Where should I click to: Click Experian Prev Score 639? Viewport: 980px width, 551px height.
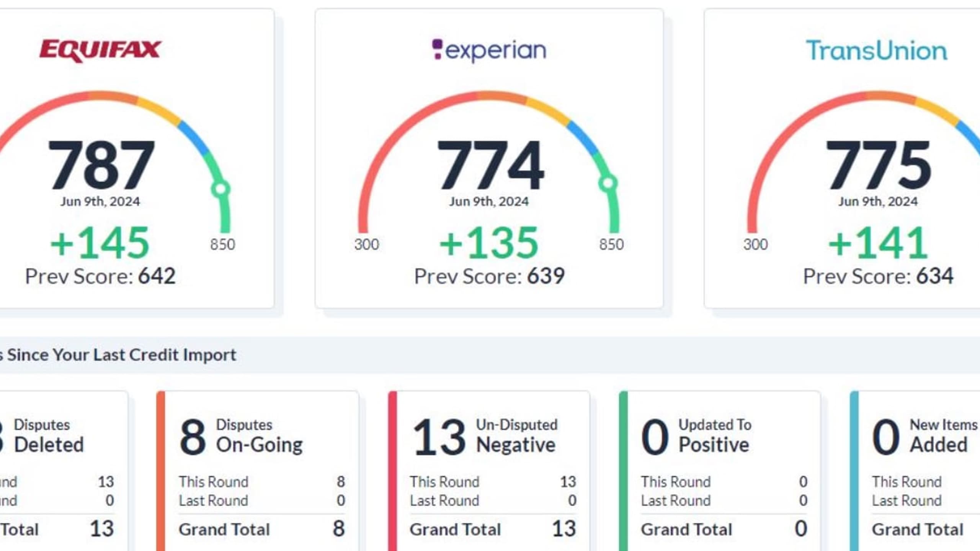click(x=489, y=276)
